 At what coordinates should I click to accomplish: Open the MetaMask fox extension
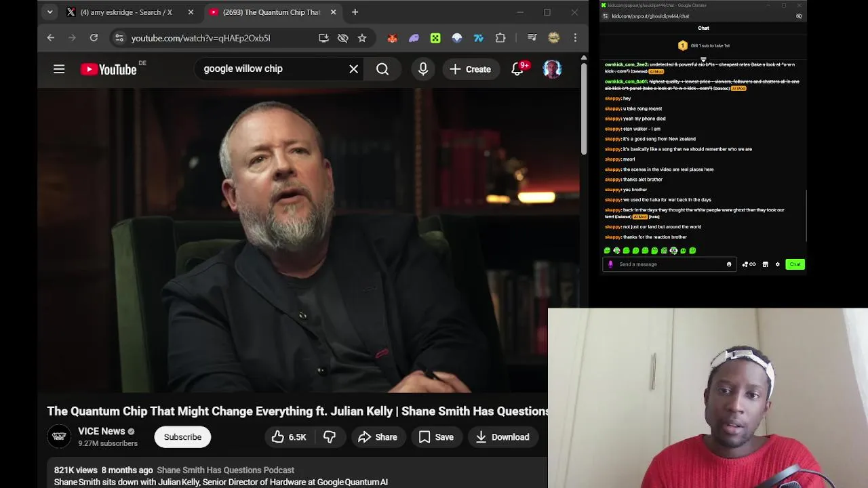(392, 38)
